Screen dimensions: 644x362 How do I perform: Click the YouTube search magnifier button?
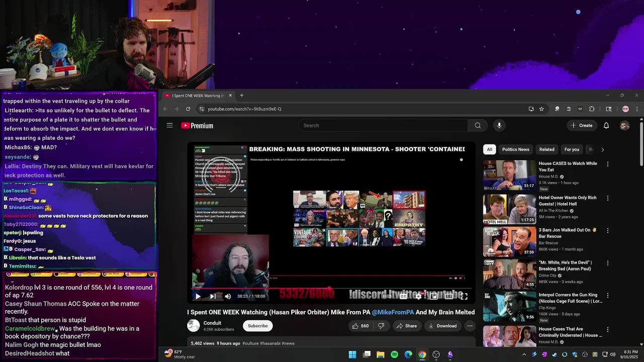pos(477,125)
